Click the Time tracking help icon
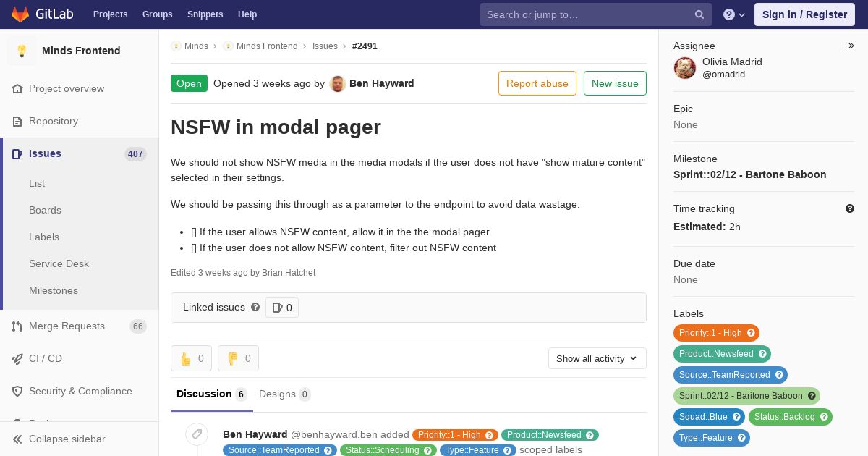This screenshot has height=456, width=868. [850, 208]
